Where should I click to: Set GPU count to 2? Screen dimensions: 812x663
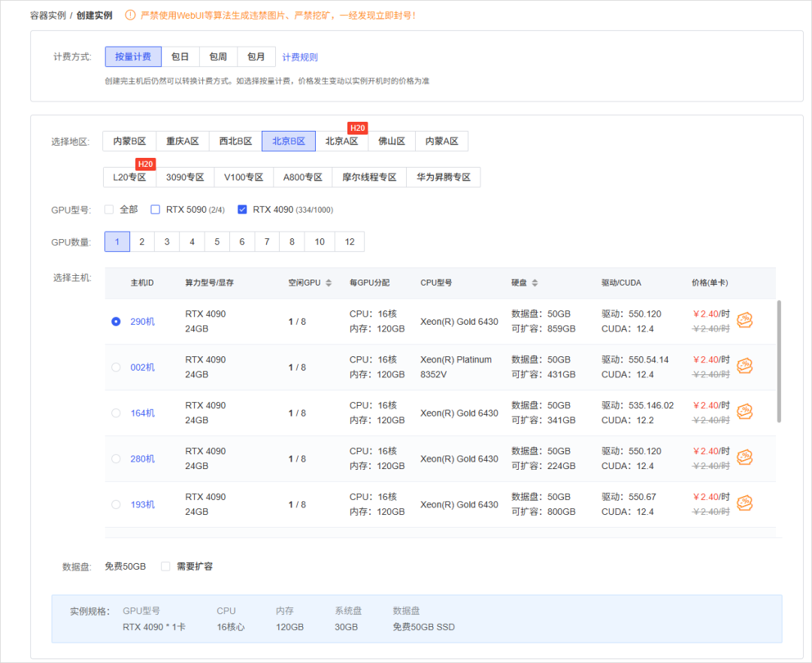point(142,242)
